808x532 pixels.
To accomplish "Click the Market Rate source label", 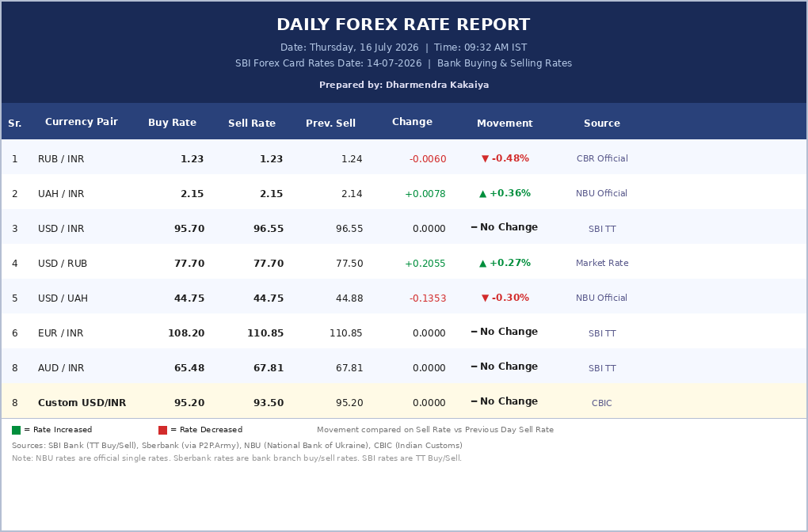I will [x=602, y=263].
